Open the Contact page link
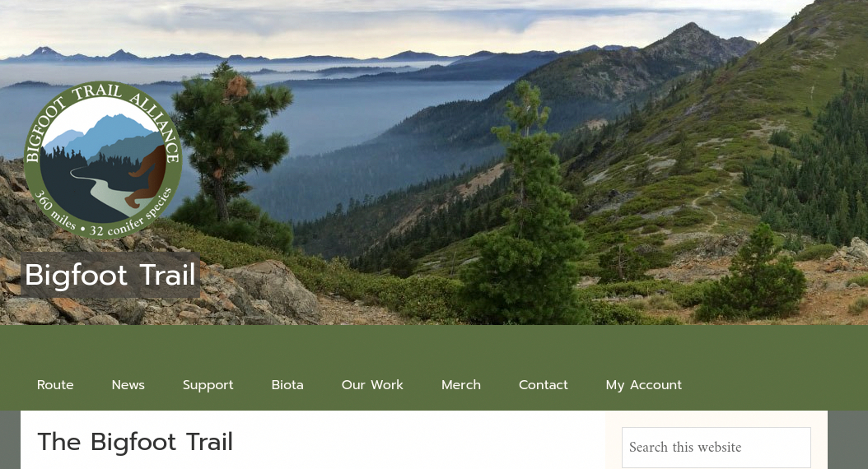 pos(543,385)
